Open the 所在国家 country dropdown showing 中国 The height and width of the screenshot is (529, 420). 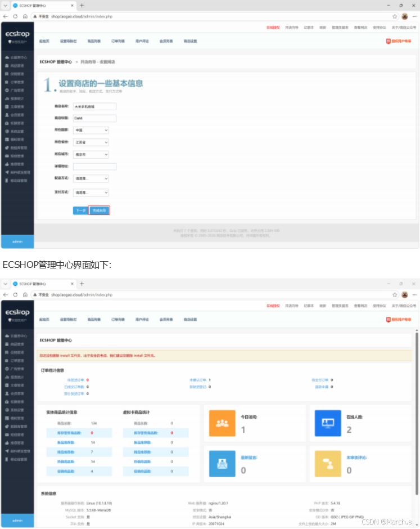91,130
